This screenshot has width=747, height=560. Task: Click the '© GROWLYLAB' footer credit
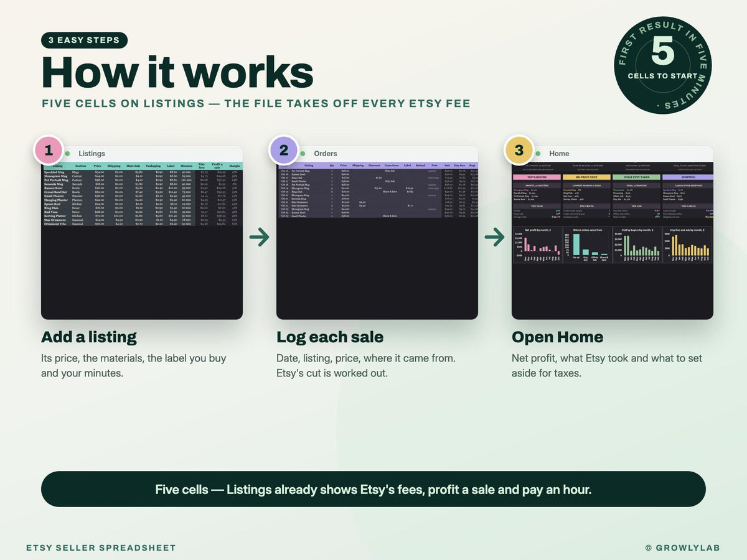683,548
